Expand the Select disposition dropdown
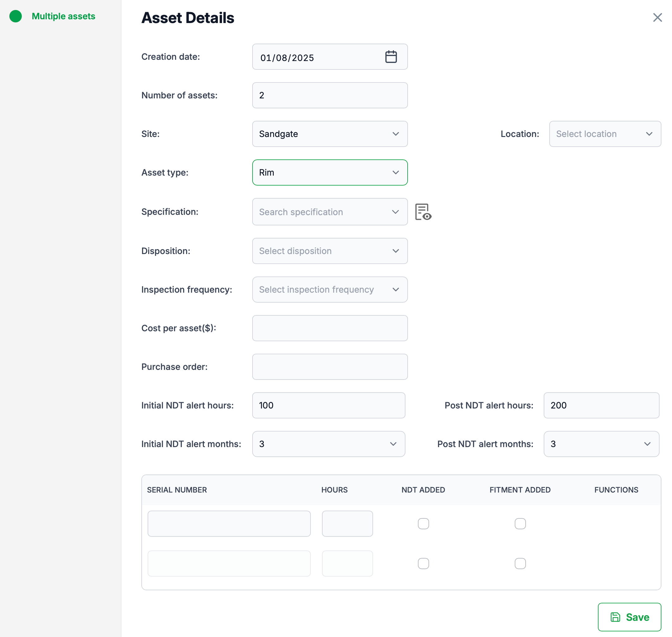This screenshot has height=637, width=672. tap(329, 251)
